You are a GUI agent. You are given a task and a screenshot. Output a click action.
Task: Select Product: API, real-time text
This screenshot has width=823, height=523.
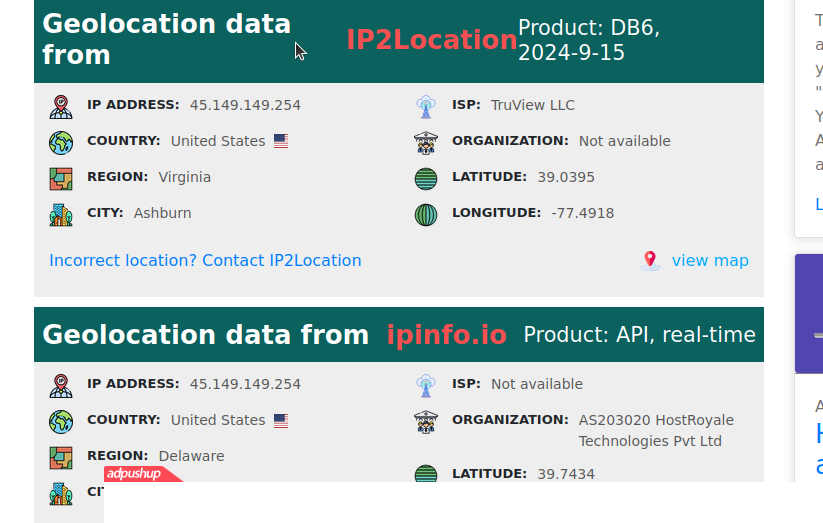click(x=639, y=335)
